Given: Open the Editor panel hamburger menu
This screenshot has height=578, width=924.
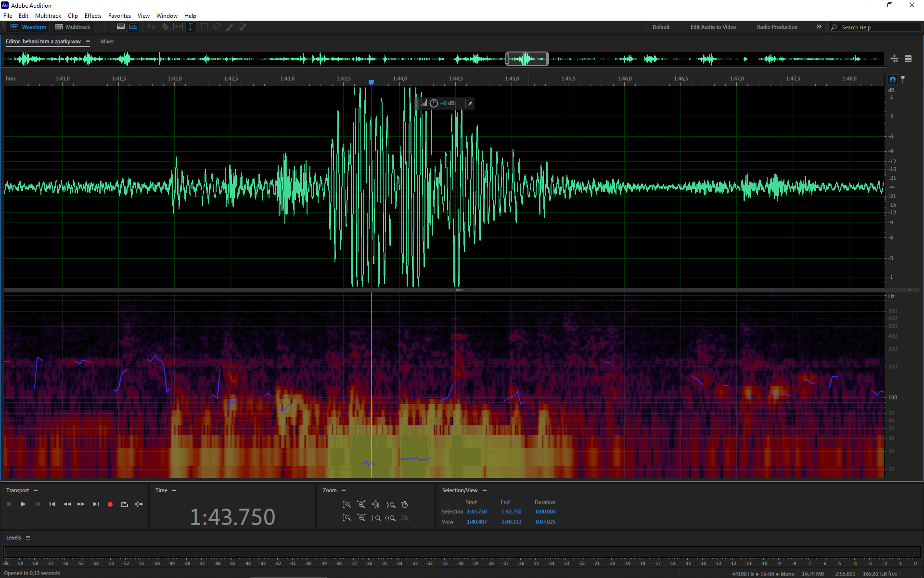Looking at the screenshot, I should tap(88, 42).
